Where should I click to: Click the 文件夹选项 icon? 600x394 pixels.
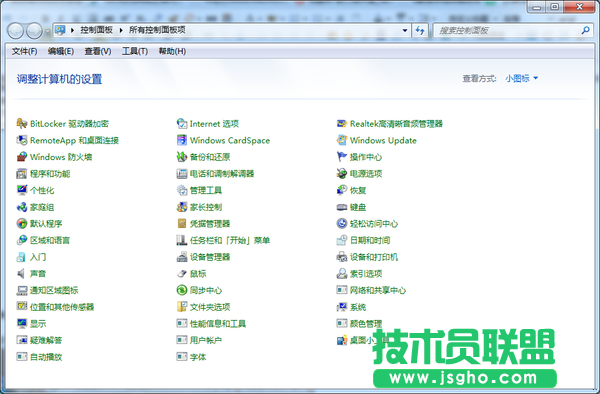182,307
